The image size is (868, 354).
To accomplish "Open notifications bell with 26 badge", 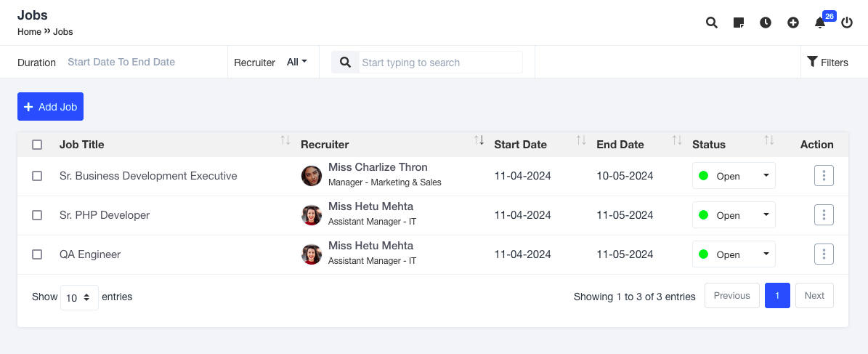I will [820, 23].
